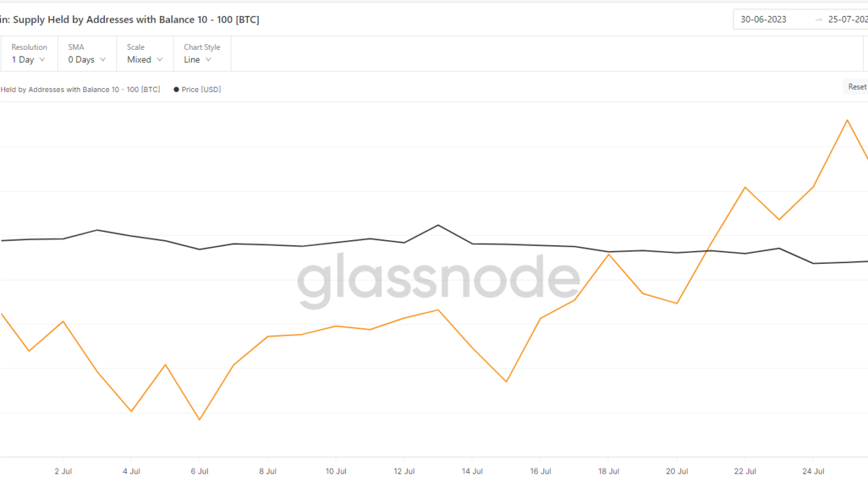The height and width of the screenshot is (488, 868).
Task: Click the arrow between the dates
Action: coord(818,20)
